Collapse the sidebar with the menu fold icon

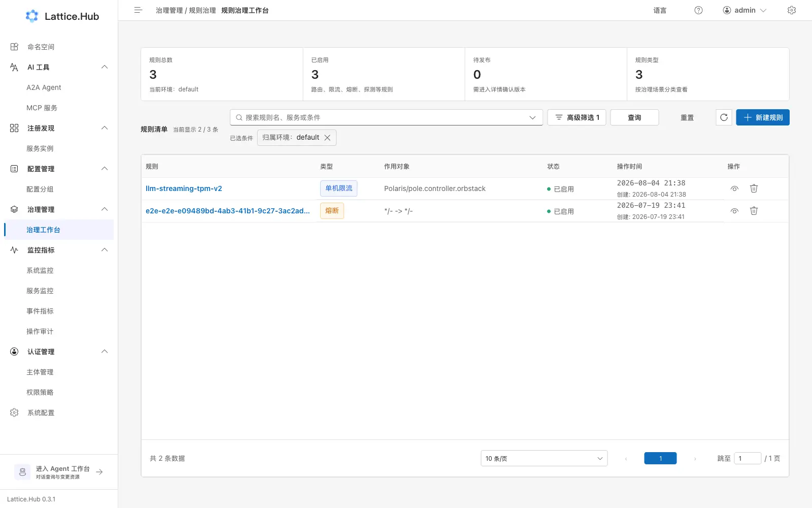point(138,10)
